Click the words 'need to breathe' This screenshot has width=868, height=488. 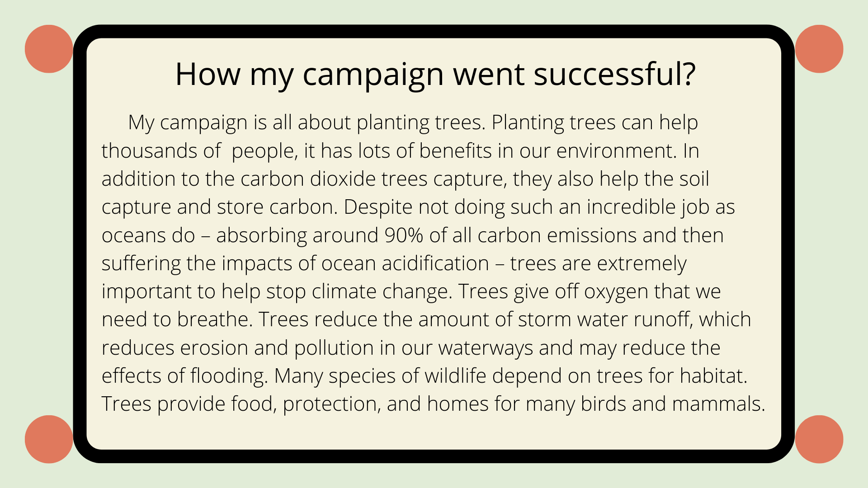176,320
